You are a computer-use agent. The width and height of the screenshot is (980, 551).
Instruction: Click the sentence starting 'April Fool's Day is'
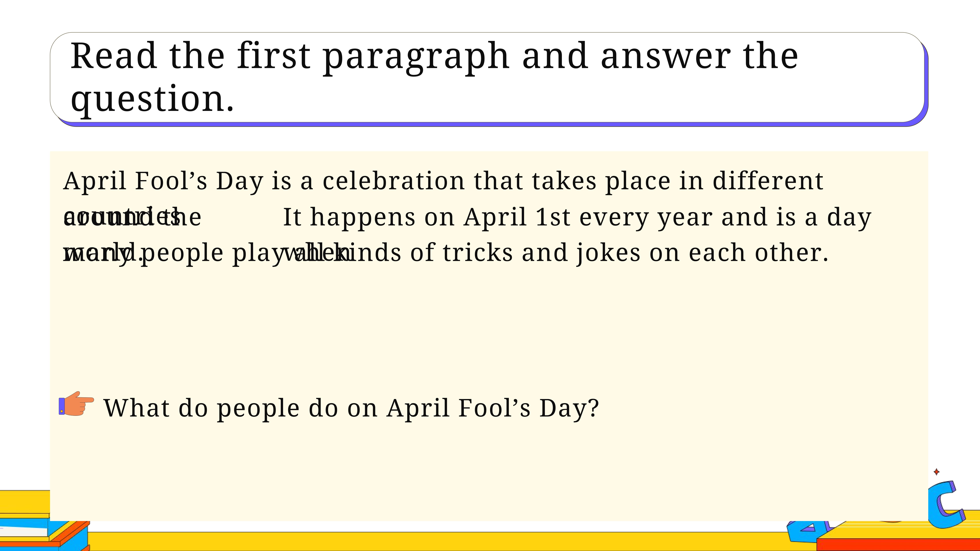pos(444,181)
